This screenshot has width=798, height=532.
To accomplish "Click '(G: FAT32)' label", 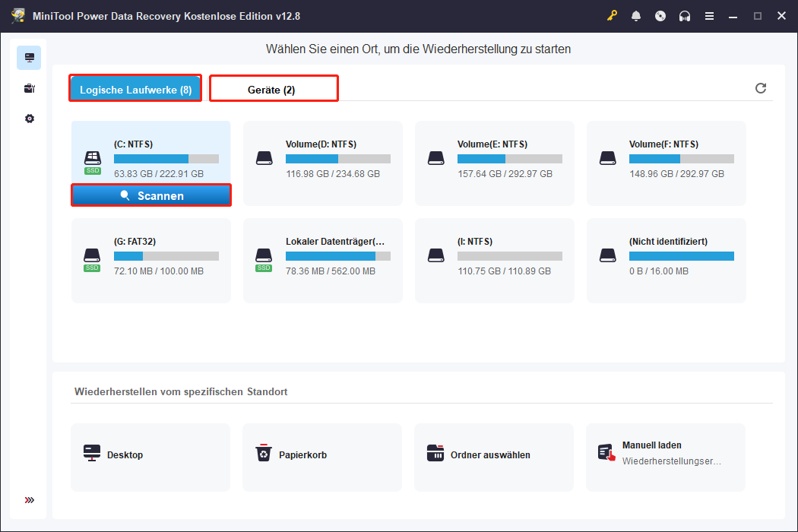I will (135, 242).
